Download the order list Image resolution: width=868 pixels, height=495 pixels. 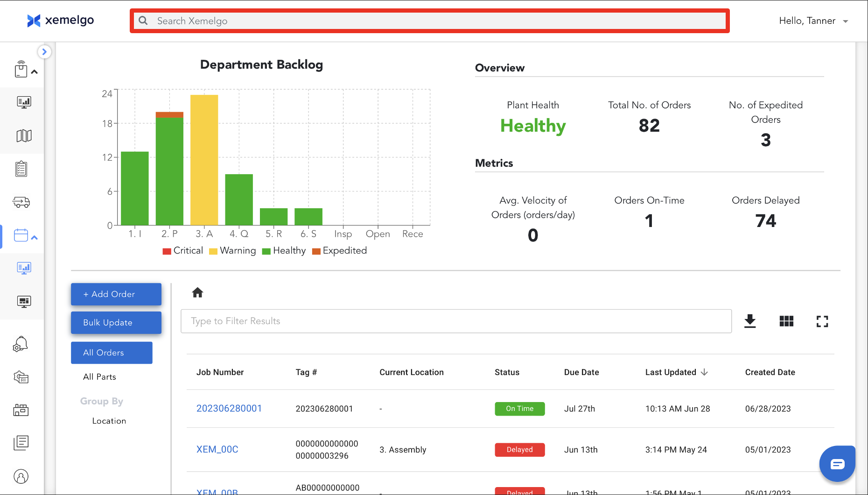pyautogui.click(x=750, y=321)
